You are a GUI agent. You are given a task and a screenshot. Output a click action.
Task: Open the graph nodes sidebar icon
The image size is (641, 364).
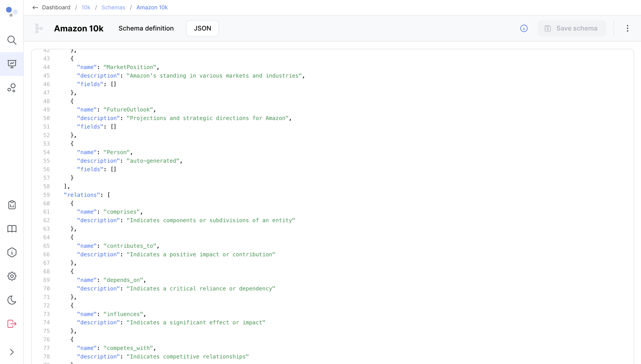click(x=12, y=88)
